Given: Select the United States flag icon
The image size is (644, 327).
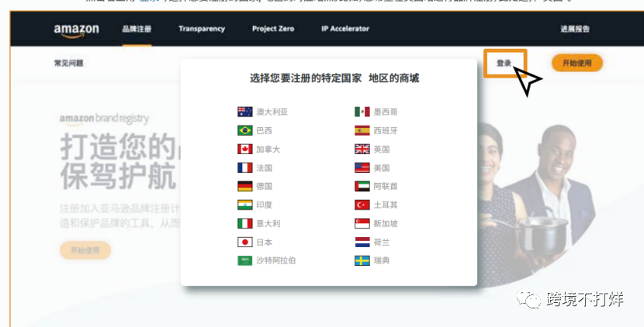Looking at the screenshot, I should click(362, 168).
